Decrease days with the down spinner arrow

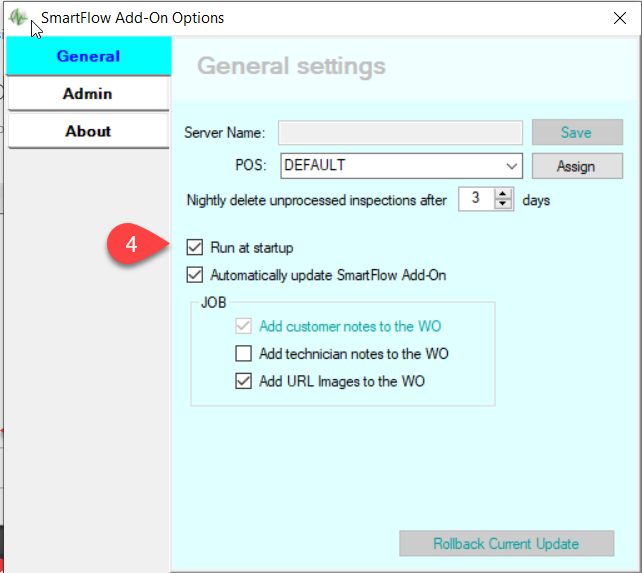click(503, 204)
